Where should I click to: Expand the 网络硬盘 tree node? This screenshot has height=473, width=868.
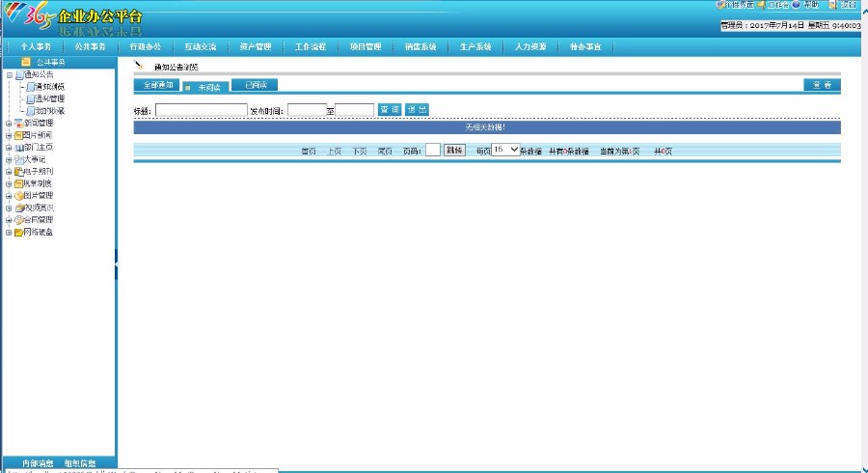tap(9, 233)
